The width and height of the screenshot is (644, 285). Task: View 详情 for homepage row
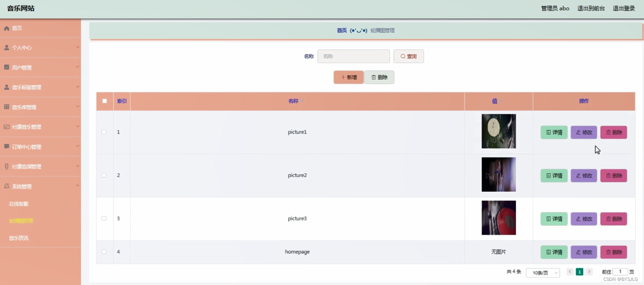pyautogui.click(x=554, y=252)
